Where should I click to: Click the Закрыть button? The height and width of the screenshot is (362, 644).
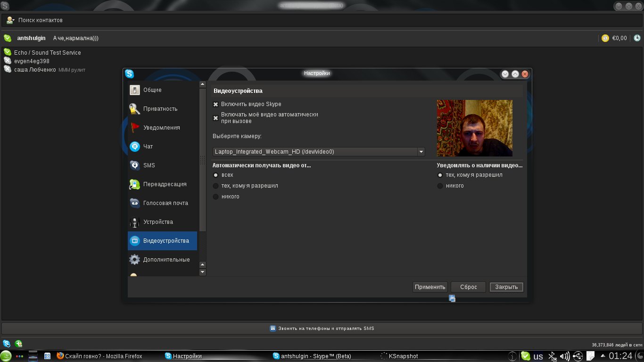[x=506, y=287]
